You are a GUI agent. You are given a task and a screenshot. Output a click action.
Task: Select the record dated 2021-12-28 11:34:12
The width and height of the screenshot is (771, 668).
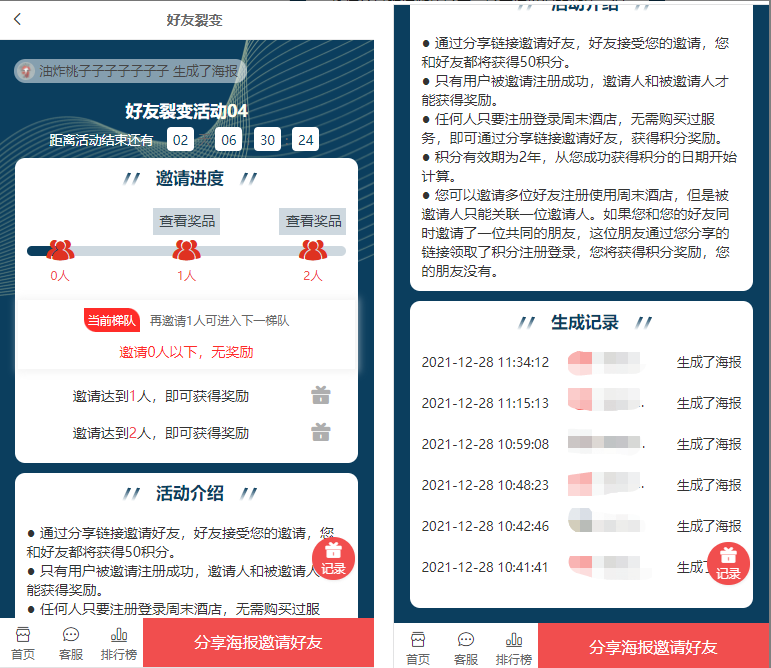tap(580, 362)
